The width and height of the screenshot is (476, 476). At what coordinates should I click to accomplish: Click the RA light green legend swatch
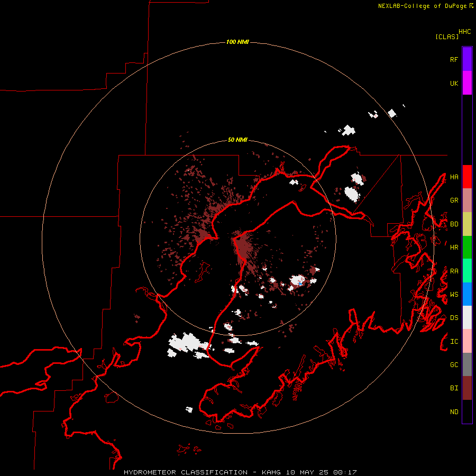click(467, 271)
